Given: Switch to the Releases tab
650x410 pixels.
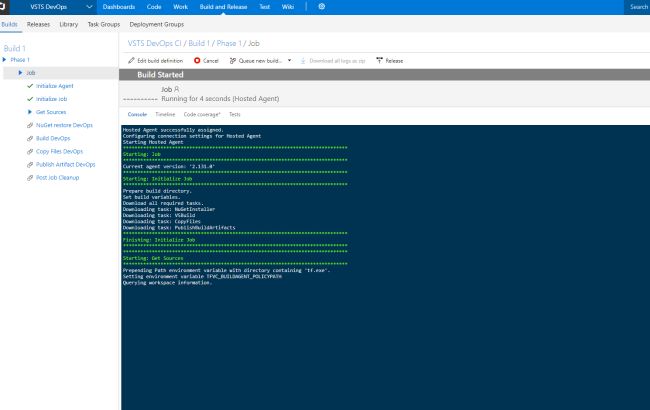Looking at the screenshot, I should pos(38,24).
